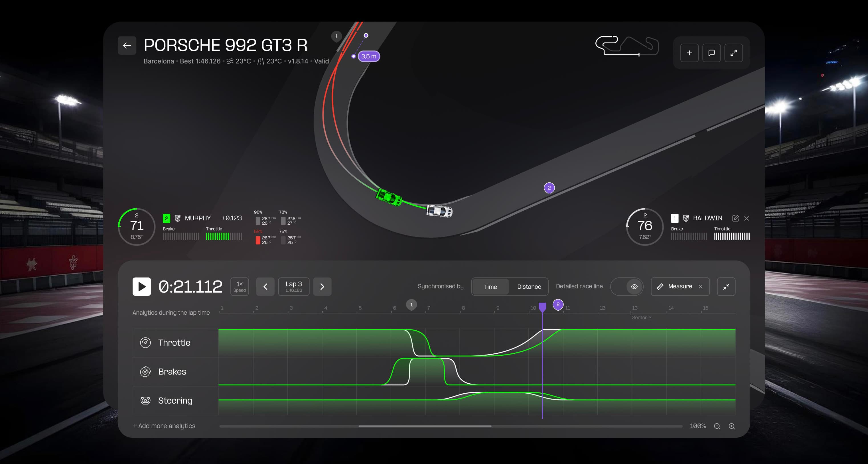Screen dimensions: 868x464
Task: Toggle the Detailed race line switch
Action: pyautogui.click(x=627, y=286)
